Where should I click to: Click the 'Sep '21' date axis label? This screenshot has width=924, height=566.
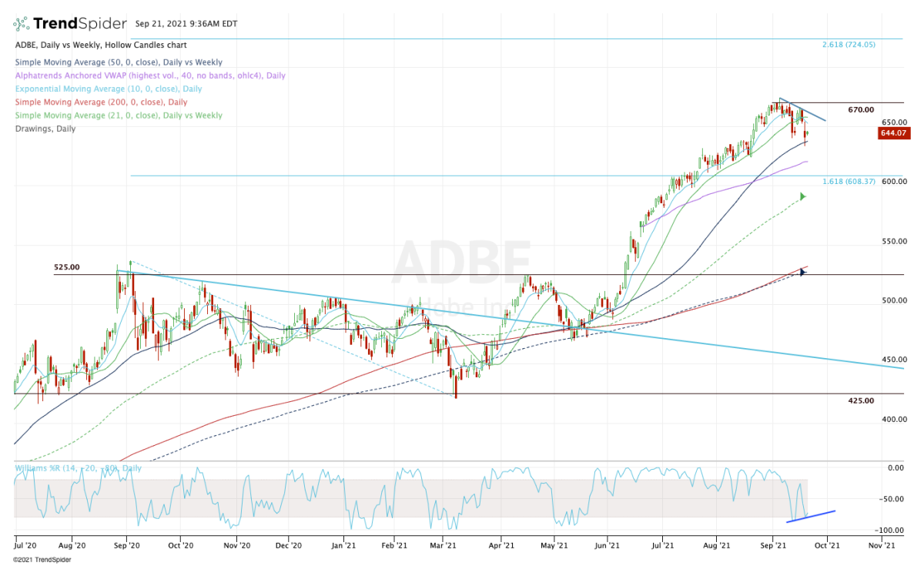coord(775,545)
